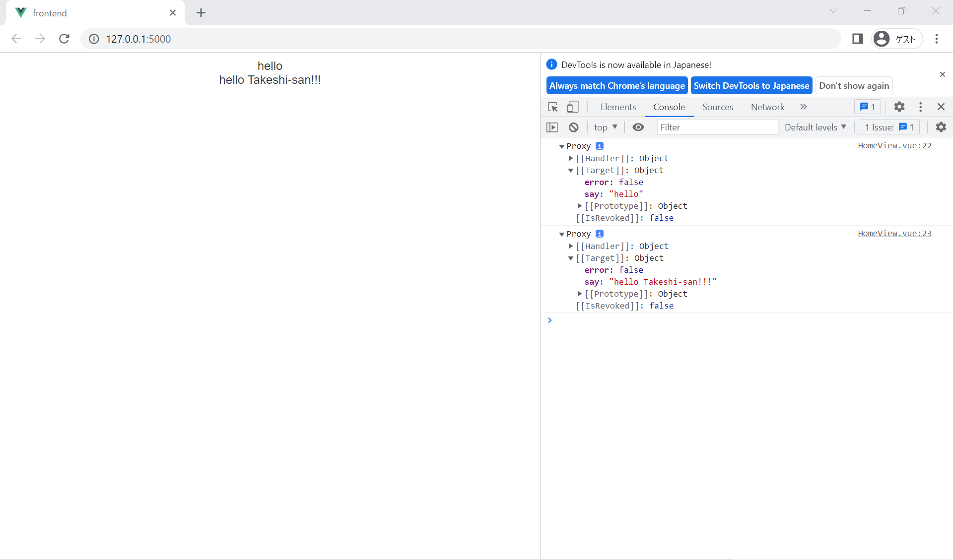Open DevTools settings gear
Image resolution: width=953 pixels, height=560 pixels.
pos(899,107)
